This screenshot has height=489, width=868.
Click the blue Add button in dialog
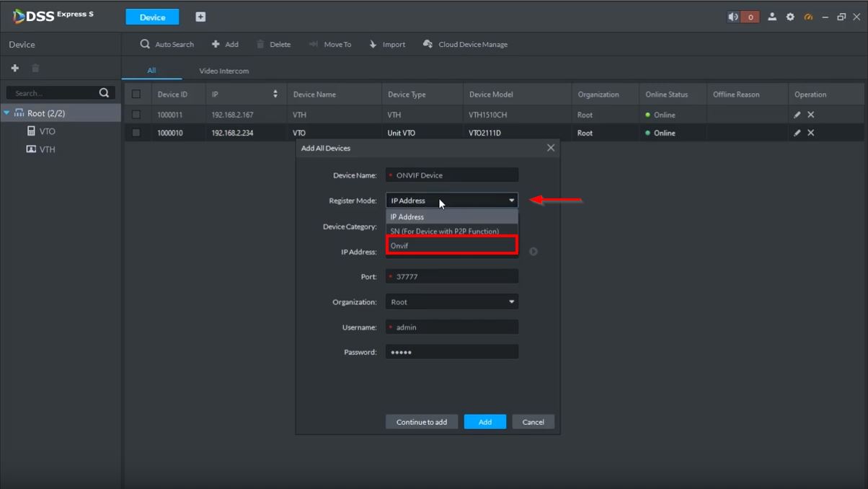(x=484, y=422)
